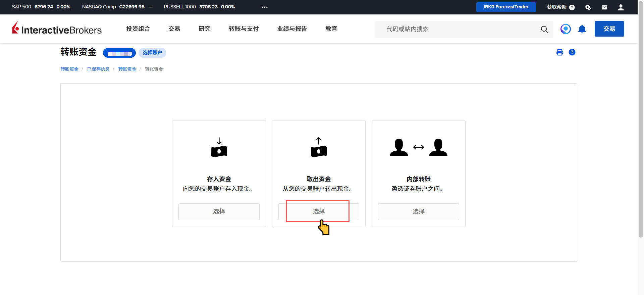Click the Interactive Brokers logo
Screen dimensions: 644x295
(x=57, y=29)
